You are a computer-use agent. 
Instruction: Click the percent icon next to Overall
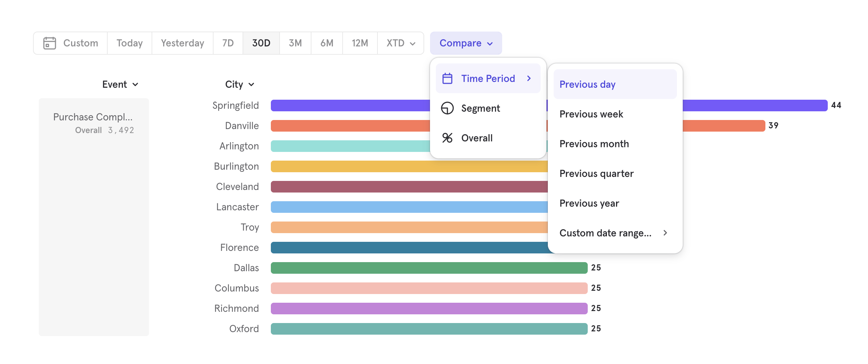pos(446,138)
